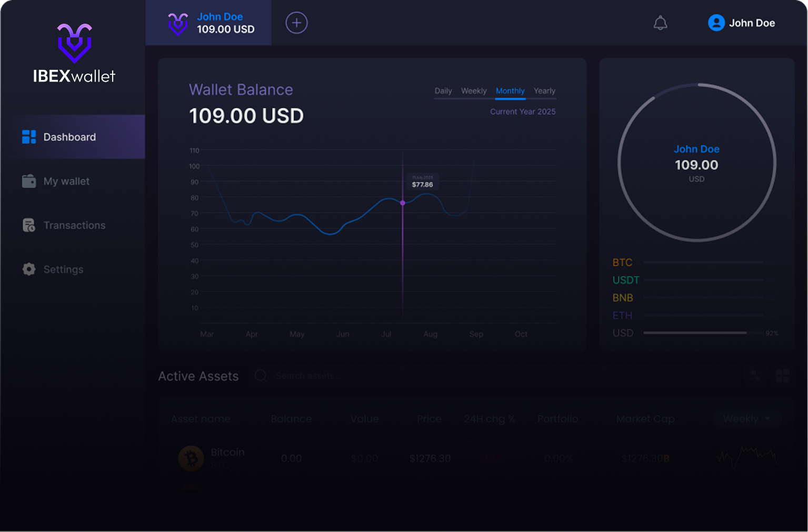Select the Yearly chart tab
Viewport: 808px width, 532px height.
[x=544, y=91]
